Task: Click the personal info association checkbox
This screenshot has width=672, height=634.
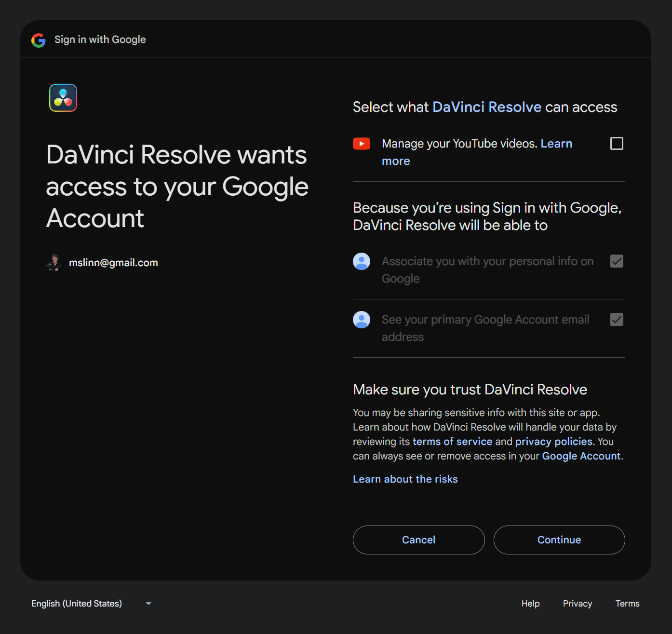Action: (x=617, y=261)
